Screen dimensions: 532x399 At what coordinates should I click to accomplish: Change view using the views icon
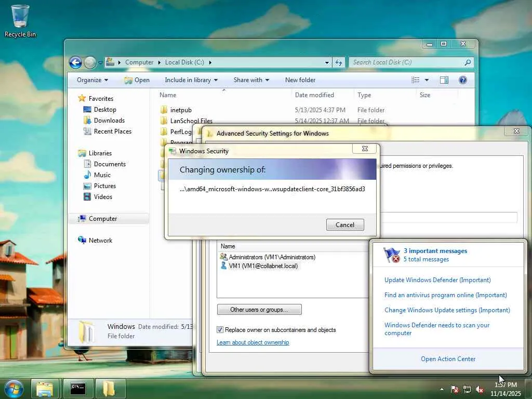[x=416, y=80]
